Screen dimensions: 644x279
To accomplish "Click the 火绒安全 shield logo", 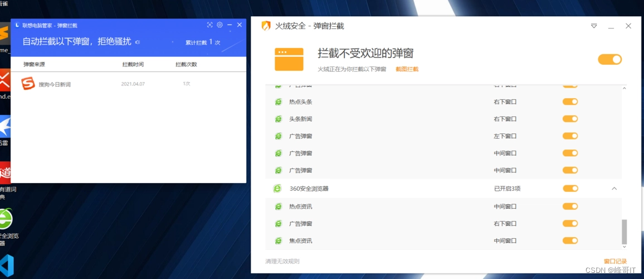I will tap(266, 26).
